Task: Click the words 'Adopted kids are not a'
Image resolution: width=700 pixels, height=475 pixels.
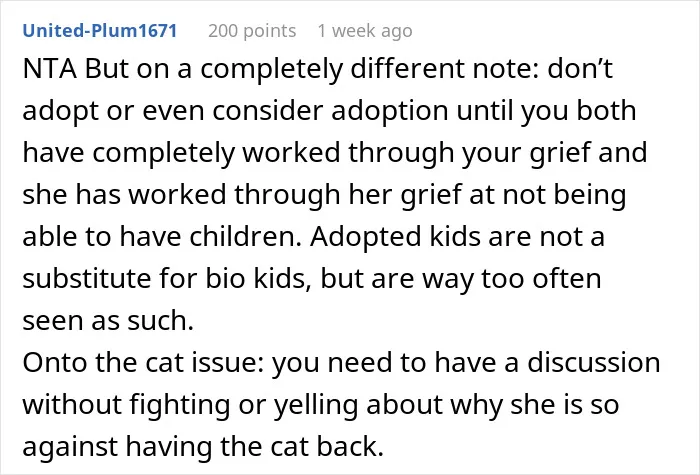Action: [x=457, y=237]
